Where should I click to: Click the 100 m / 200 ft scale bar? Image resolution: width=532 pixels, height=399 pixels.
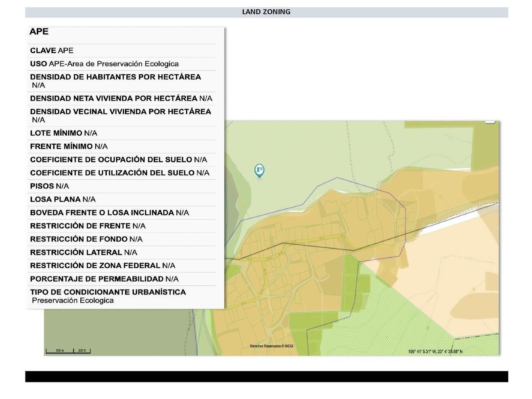pyautogui.click(x=68, y=351)
